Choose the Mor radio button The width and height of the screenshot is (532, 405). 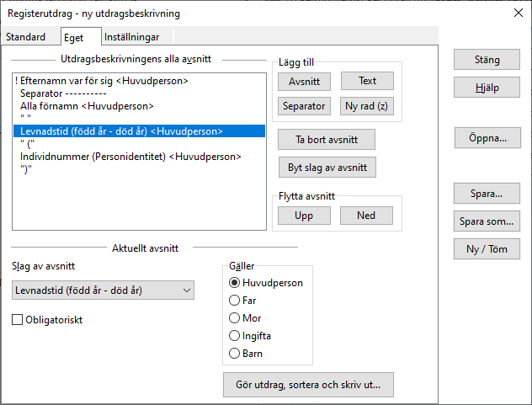235,318
